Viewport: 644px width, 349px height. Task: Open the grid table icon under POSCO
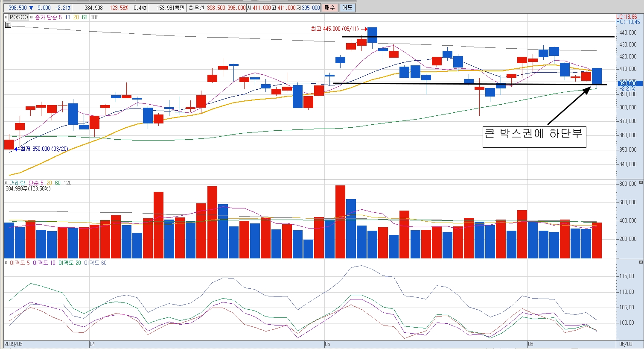(x=8, y=25)
